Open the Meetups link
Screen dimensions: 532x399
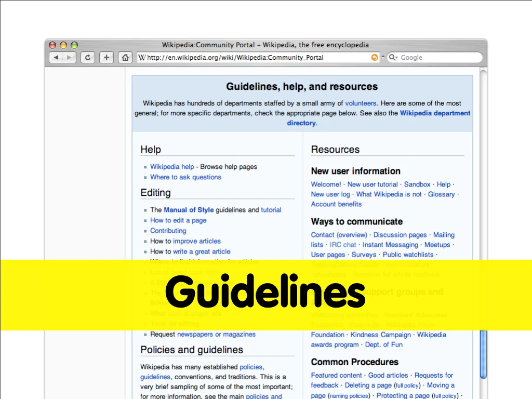(x=437, y=245)
